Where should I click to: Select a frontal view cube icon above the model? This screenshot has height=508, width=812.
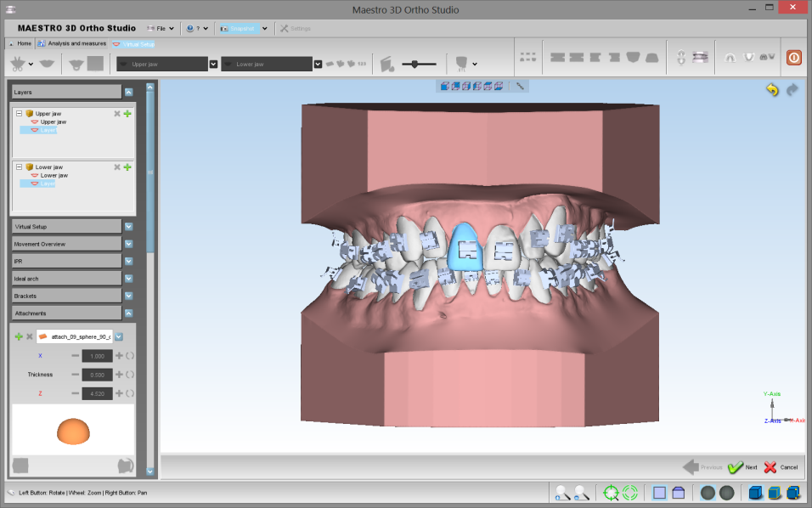[x=446, y=85]
